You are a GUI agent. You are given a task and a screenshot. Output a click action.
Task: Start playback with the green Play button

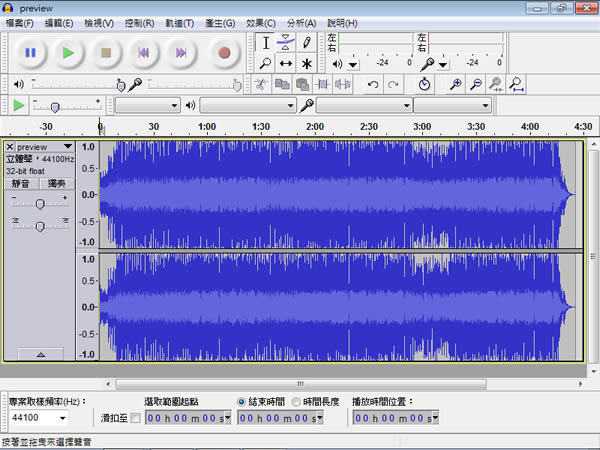pyautogui.click(x=67, y=52)
